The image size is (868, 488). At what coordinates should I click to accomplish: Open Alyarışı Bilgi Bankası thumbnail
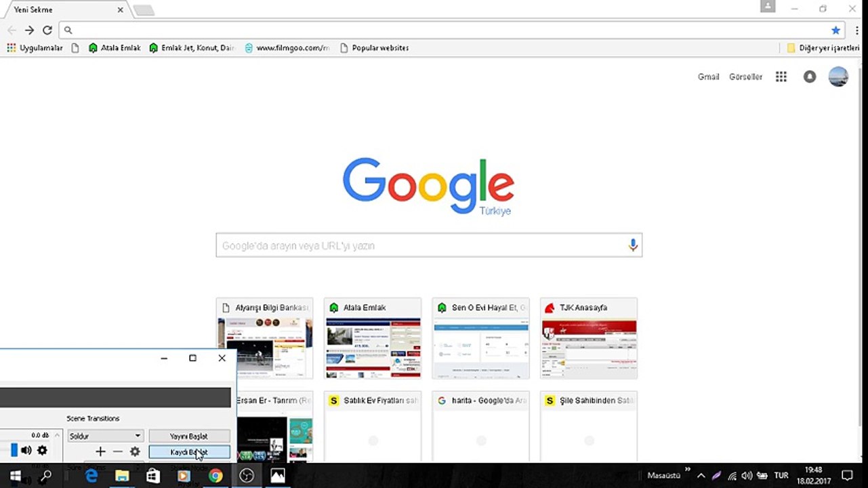[x=264, y=338]
